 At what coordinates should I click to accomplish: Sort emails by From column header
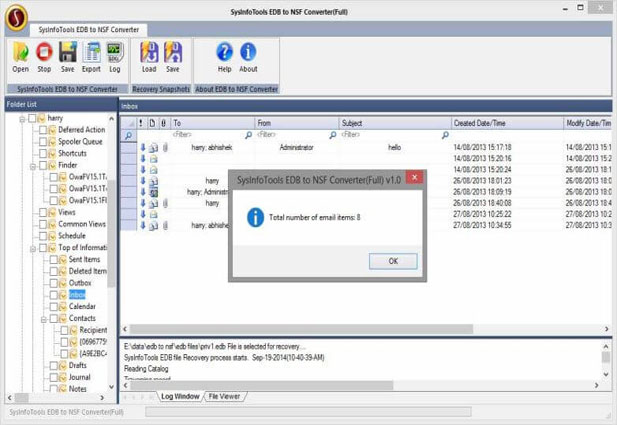pyautogui.click(x=297, y=123)
